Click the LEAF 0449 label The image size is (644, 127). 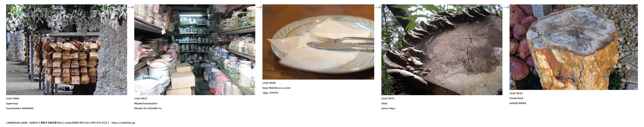(269, 83)
